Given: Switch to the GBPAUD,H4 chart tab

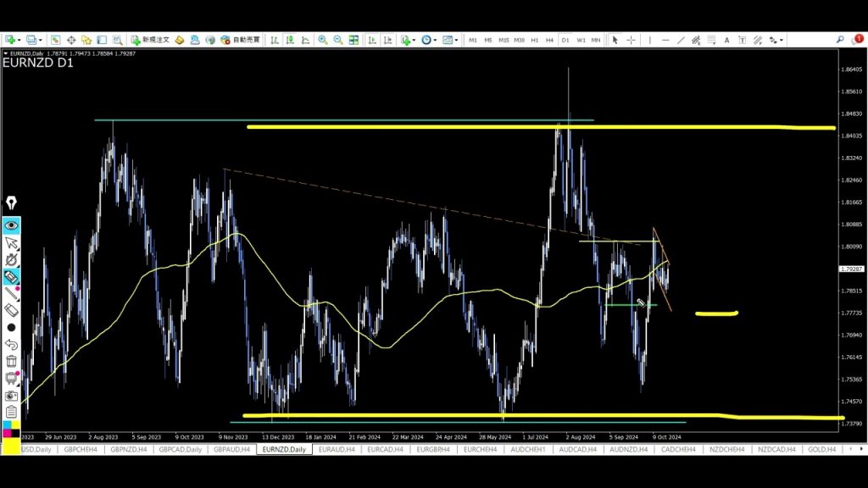Looking at the screenshot, I should click(x=231, y=450).
